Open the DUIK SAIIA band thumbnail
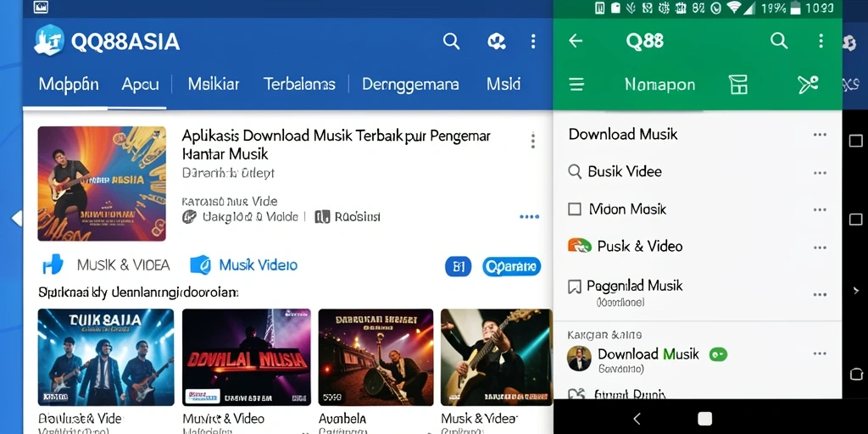Screen dimensions: 868x434 click(106, 357)
